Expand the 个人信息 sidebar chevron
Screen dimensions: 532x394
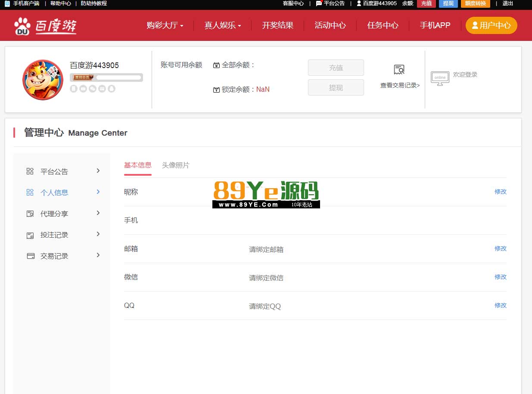click(x=98, y=192)
